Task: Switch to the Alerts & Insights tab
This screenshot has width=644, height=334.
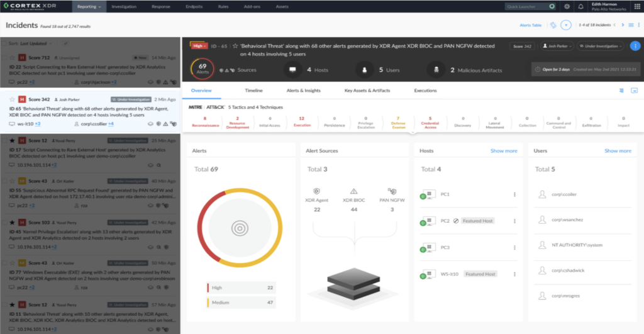Action: pos(304,91)
